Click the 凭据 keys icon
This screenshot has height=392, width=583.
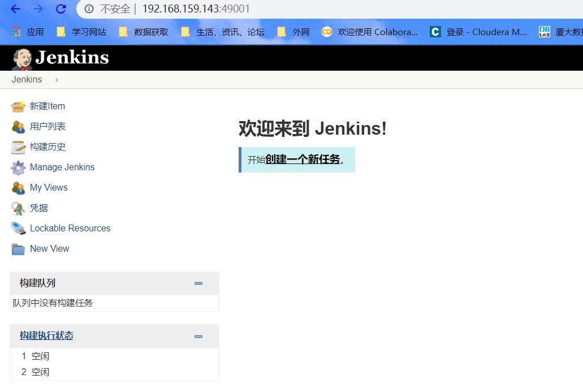pos(18,209)
